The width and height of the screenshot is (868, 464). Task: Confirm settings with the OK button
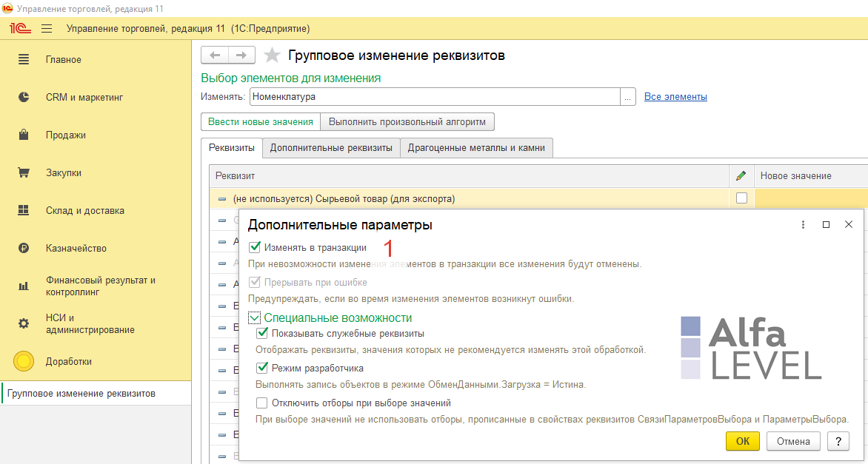(743, 441)
